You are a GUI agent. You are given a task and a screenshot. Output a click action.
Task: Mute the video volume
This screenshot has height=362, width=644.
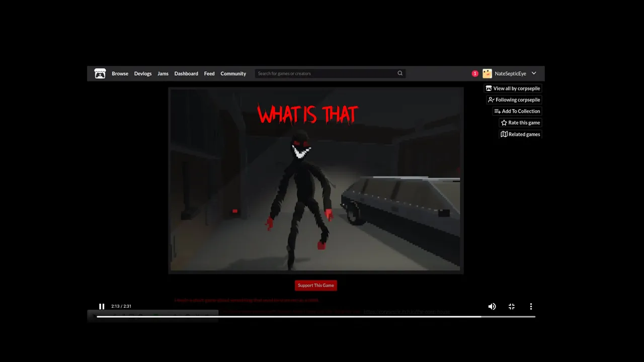[x=492, y=306]
